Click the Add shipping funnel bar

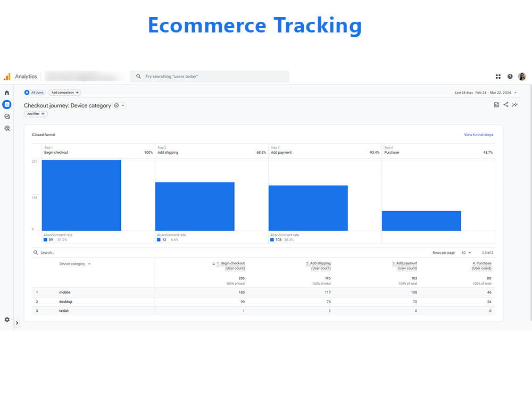point(195,206)
